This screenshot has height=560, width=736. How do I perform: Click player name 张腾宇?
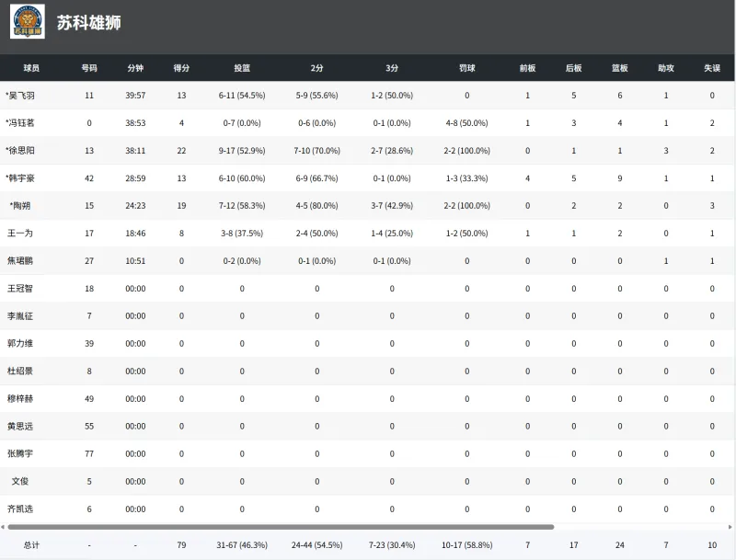coord(20,453)
